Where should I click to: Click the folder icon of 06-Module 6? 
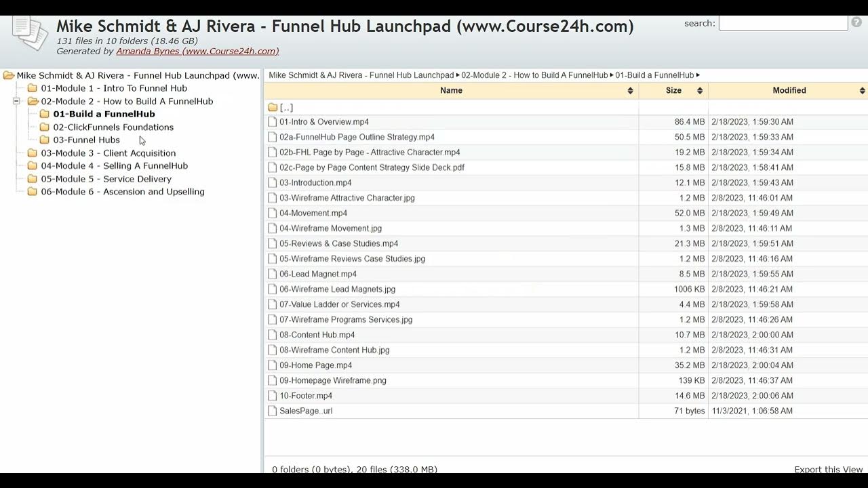32,192
